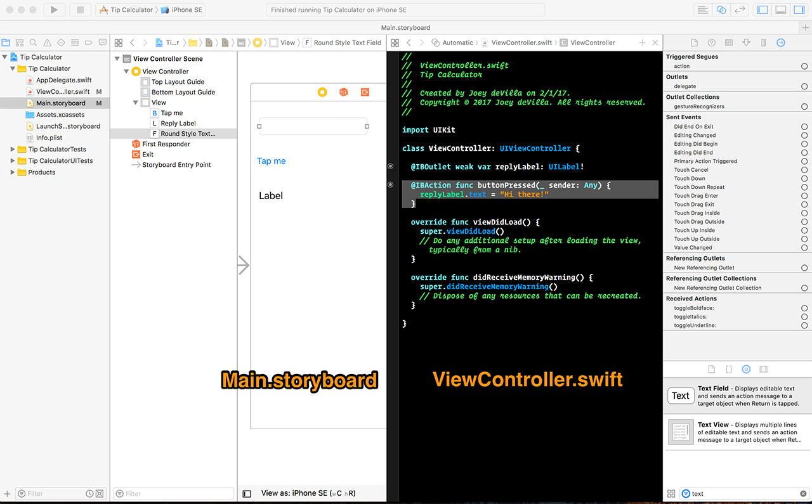Show the Standard editor

(702, 10)
